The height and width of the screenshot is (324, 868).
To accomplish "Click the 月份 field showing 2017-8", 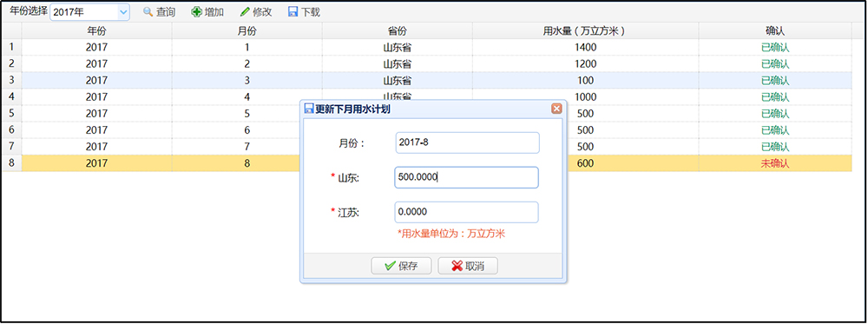I will click(467, 142).
